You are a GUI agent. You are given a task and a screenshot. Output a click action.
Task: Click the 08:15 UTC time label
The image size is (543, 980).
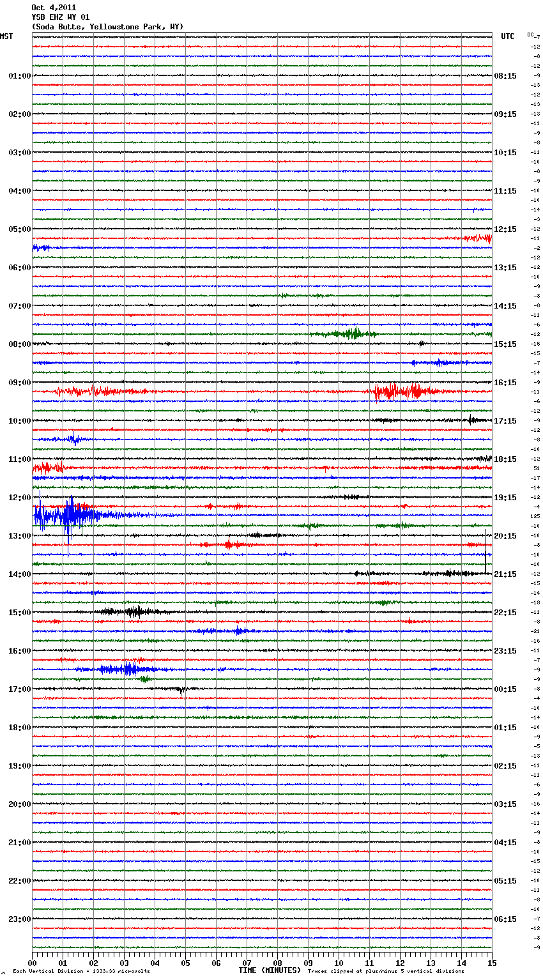505,76
